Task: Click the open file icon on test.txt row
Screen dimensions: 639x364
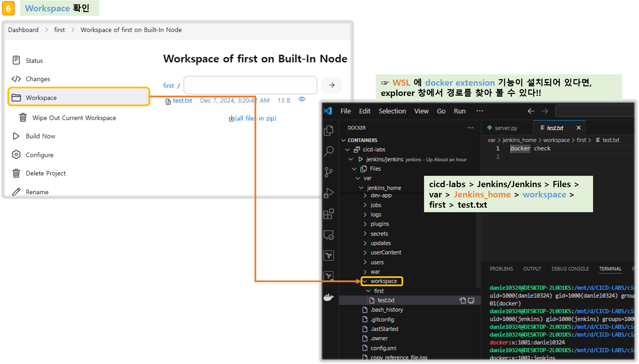Action: tap(463, 300)
